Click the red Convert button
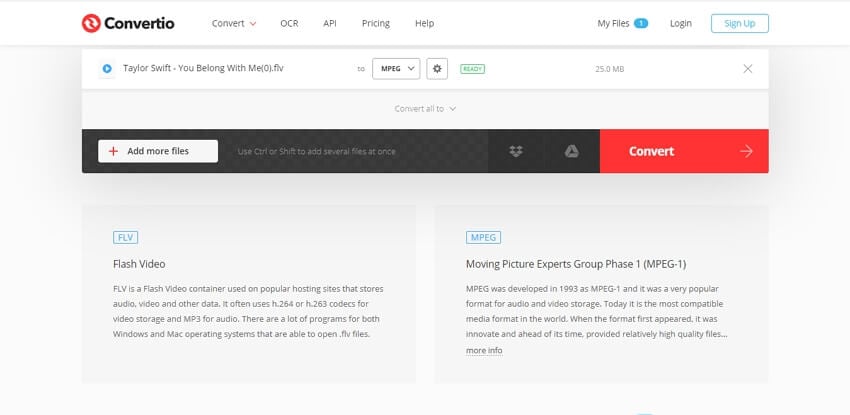 point(684,151)
